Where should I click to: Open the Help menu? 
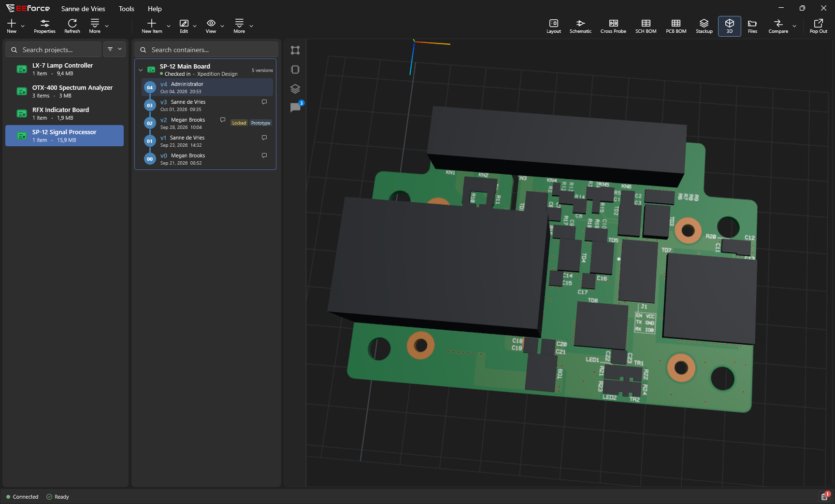coord(155,9)
